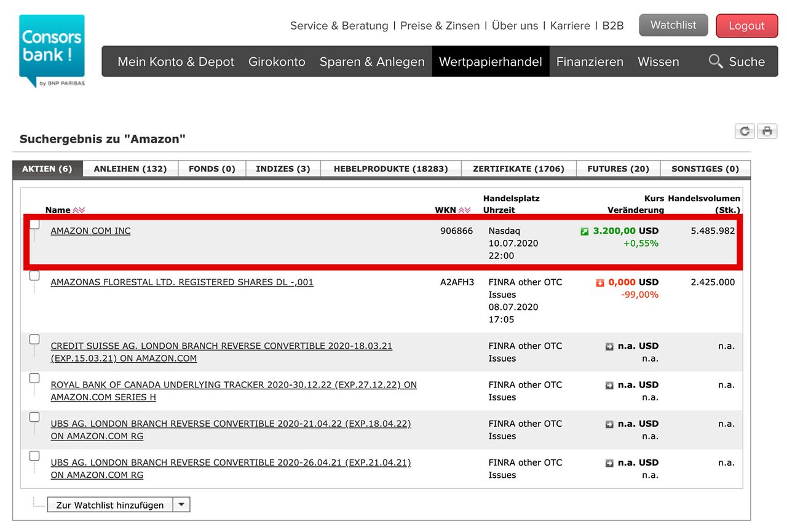Open the B2B link
Image resolution: width=787 pixels, height=532 pixels.
613,26
